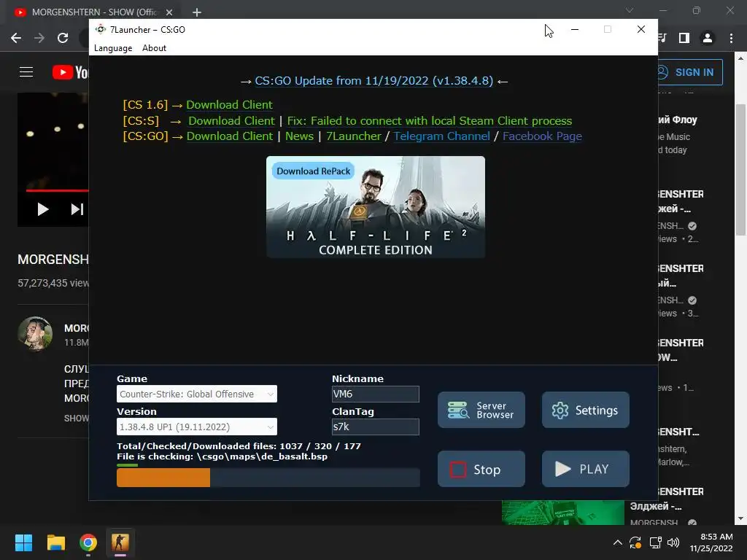Viewport: 747px width, 560px height.
Task: Skip to next YouTube video
Action: pyautogui.click(x=77, y=209)
